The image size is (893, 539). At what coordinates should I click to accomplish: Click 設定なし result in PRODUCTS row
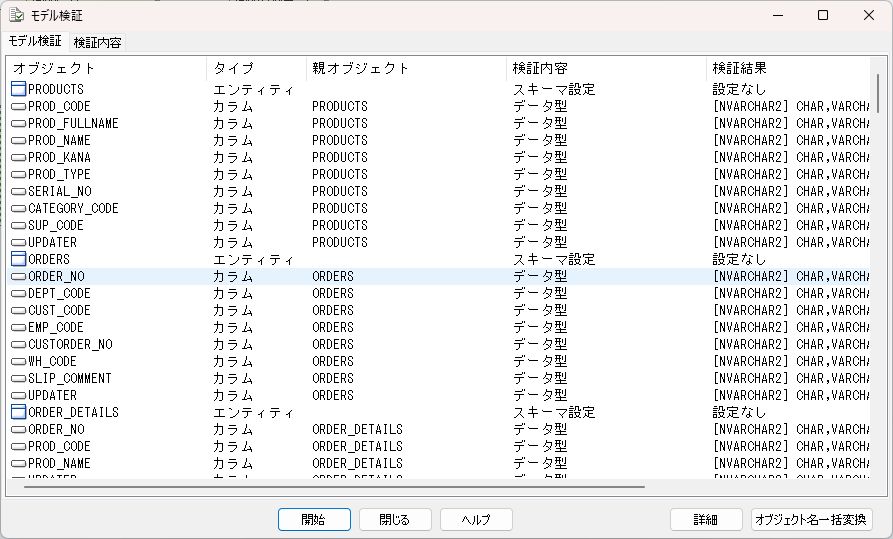739,89
